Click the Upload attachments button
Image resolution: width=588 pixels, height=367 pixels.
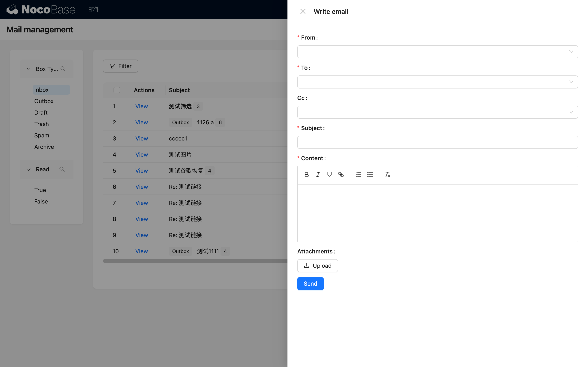[317, 265]
